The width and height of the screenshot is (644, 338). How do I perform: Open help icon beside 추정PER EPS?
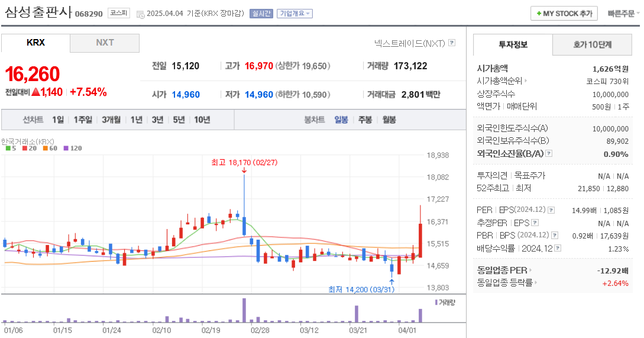pyautogui.click(x=535, y=223)
